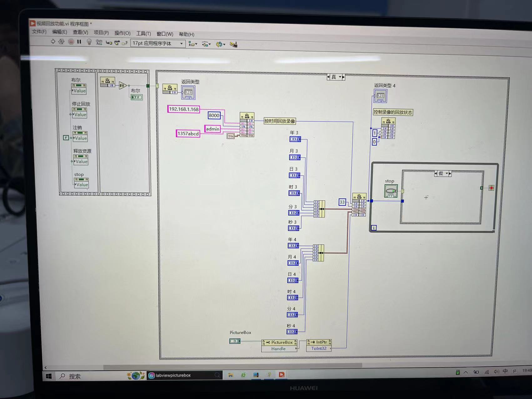Select the 月 3 I32 control terminal

[x=294, y=157]
